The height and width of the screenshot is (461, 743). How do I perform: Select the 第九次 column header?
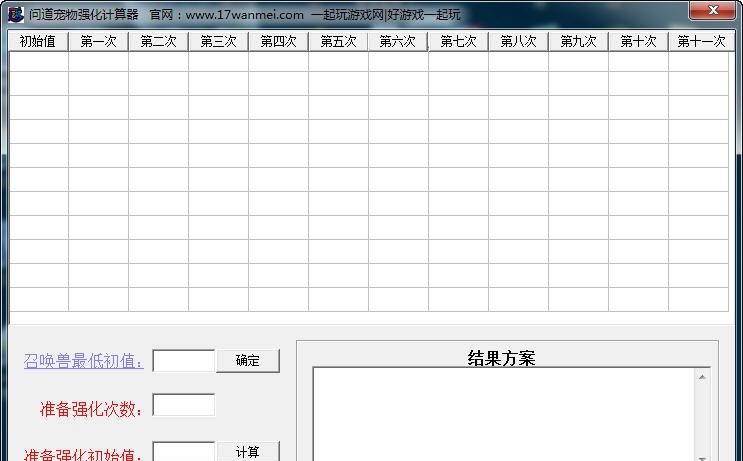(x=578, y=42)
